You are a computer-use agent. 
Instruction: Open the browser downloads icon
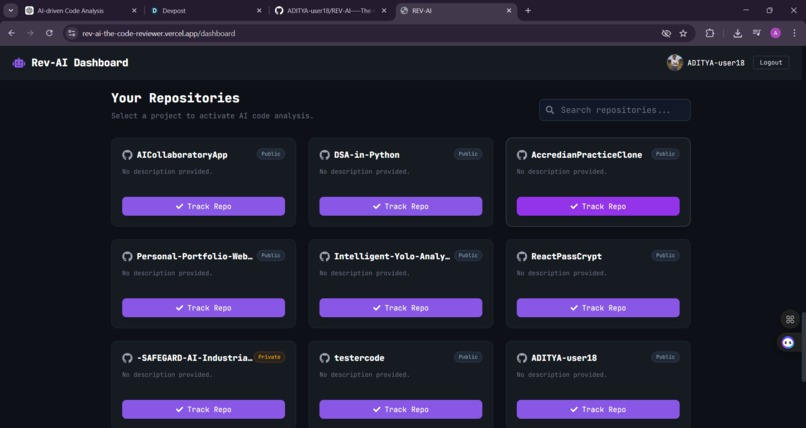[738, 33]
